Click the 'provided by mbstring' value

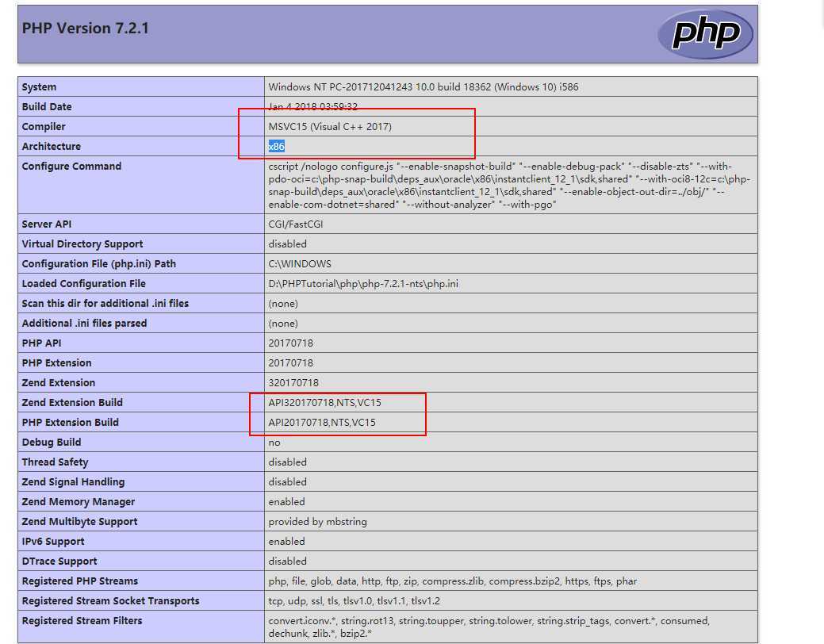(x=317, y=522)
